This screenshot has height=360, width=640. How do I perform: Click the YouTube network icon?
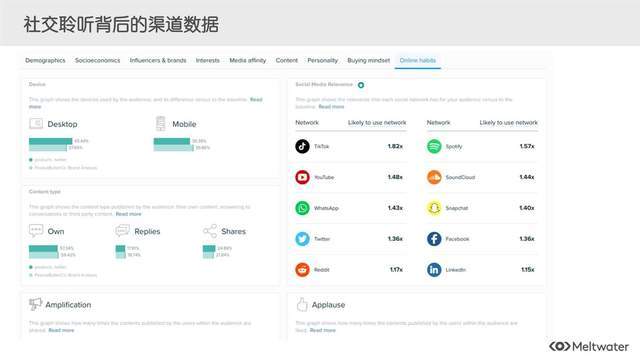click(302, 177)
